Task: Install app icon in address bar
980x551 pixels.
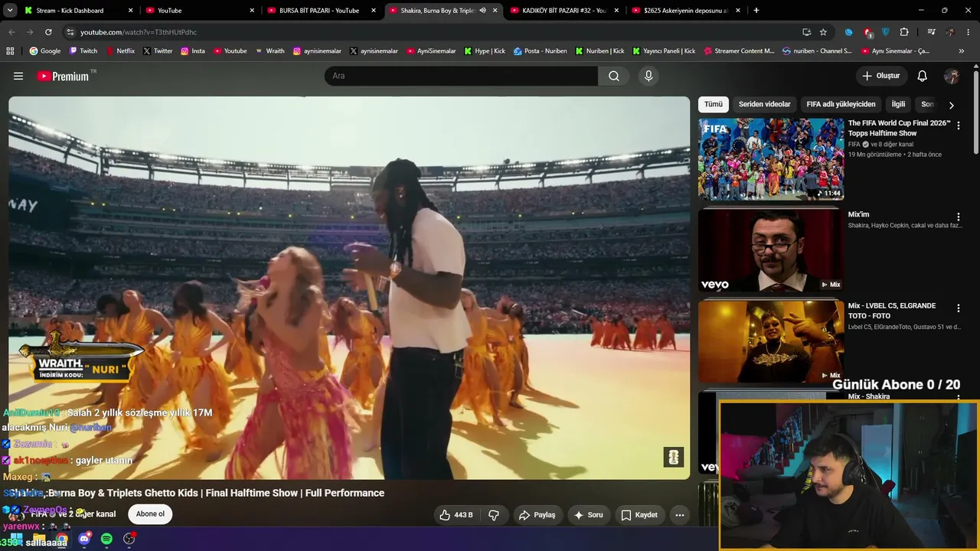Action: pos(806,32)
